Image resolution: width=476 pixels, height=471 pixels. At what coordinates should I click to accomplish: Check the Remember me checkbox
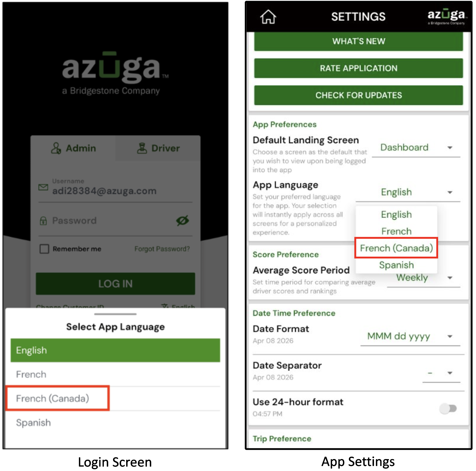coord(44,249)
